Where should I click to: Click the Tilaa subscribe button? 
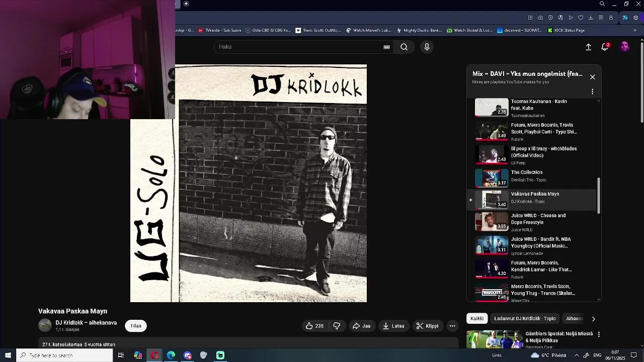136,326
